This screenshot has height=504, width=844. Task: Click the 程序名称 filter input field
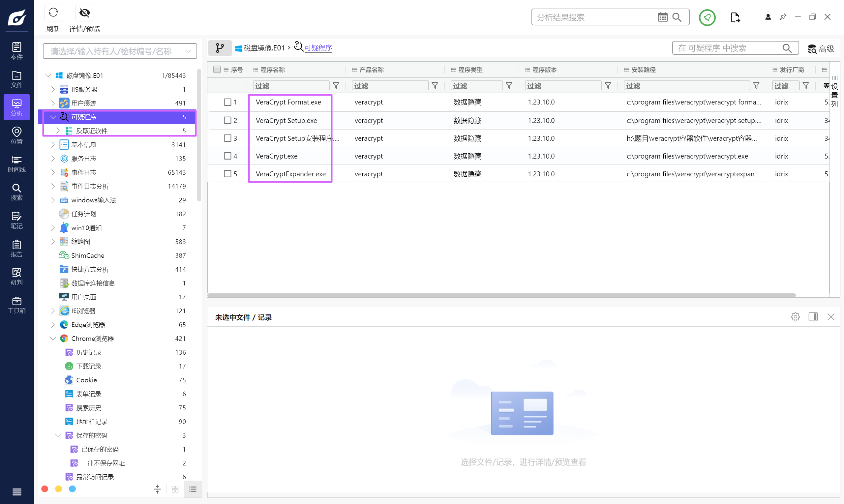291,85
